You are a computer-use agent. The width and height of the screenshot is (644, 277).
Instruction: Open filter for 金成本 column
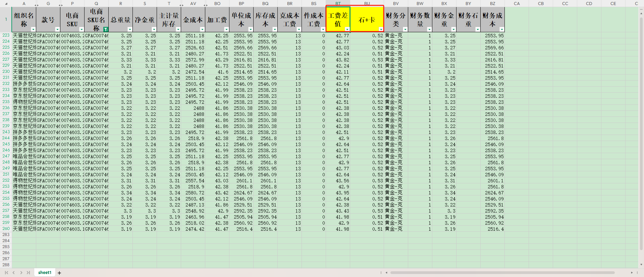point(202,29)
